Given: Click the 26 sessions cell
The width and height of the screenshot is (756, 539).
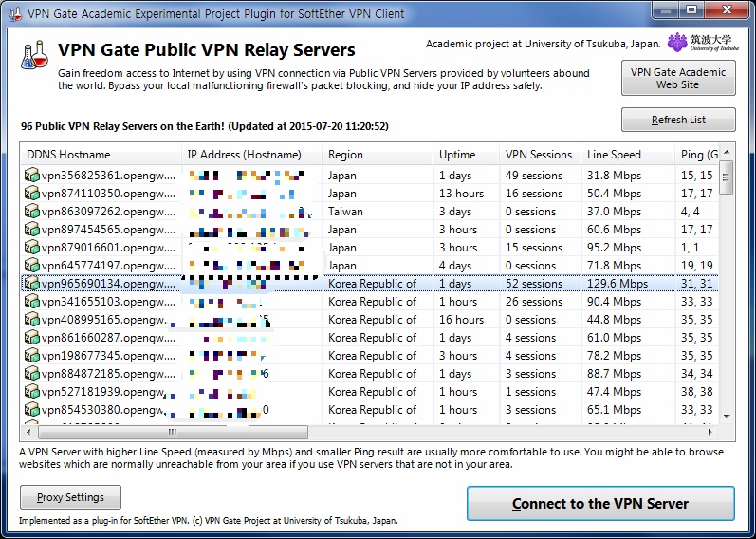Looking at the screenshot, I should (x=534, y=301).
